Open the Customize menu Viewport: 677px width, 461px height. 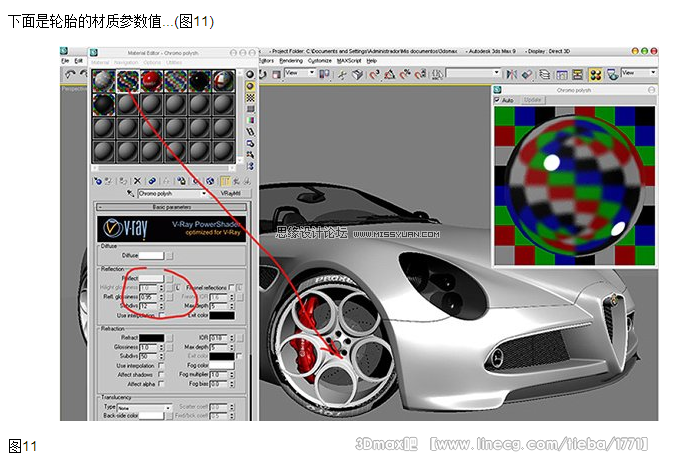320,61
